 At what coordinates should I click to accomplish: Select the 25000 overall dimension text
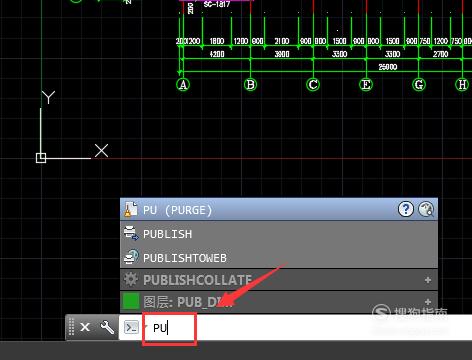coord(388,67)
